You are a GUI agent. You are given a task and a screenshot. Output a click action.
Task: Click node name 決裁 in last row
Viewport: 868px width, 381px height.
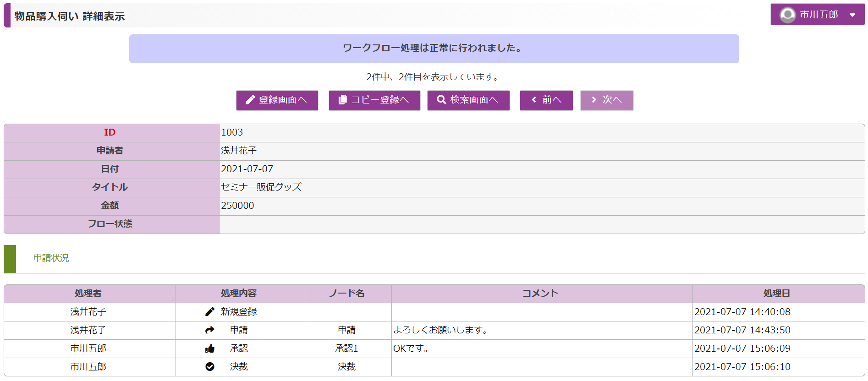(347, 367)
